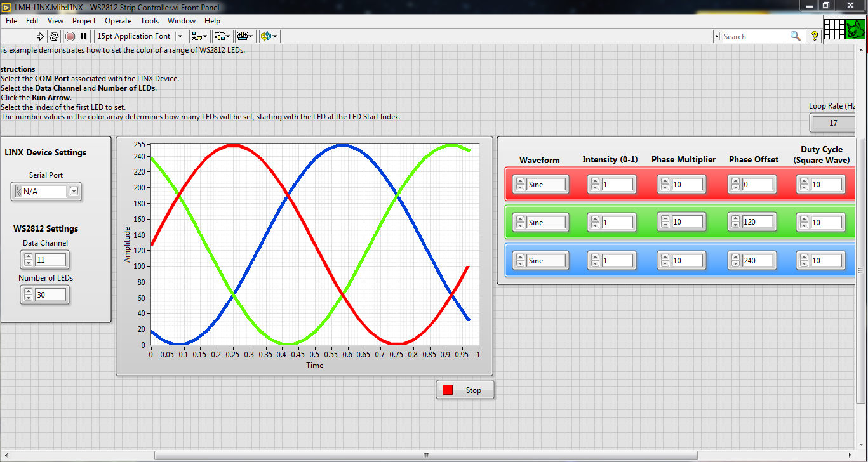868x462 pixels.
Task: Open Context Help via the question mark icon
Action: point(815,36)
